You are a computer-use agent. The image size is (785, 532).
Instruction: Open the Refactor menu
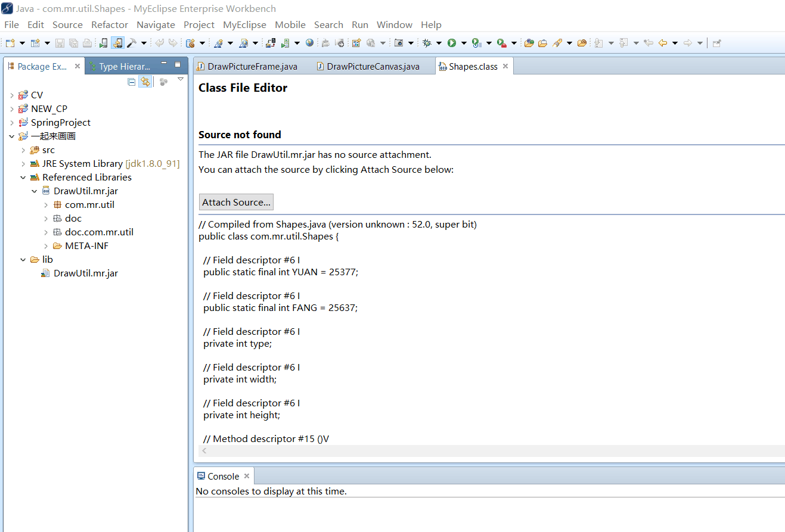(110, 24)
